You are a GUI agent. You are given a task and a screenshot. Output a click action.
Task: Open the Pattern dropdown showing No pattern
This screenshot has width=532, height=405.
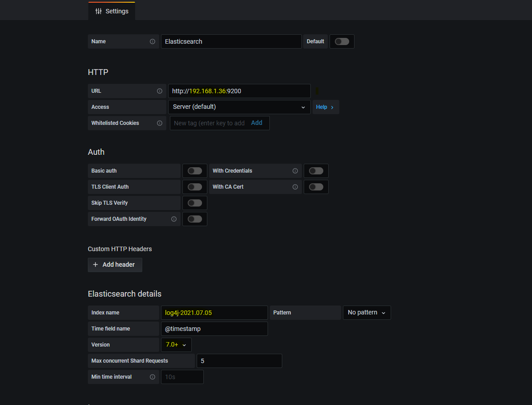click(367, 313)
